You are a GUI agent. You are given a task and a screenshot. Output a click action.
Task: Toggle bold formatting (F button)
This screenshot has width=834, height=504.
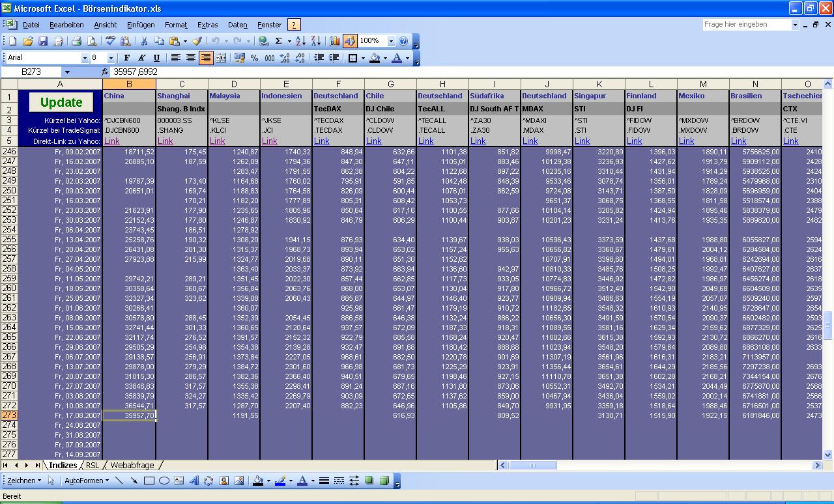tap(126, 58)
